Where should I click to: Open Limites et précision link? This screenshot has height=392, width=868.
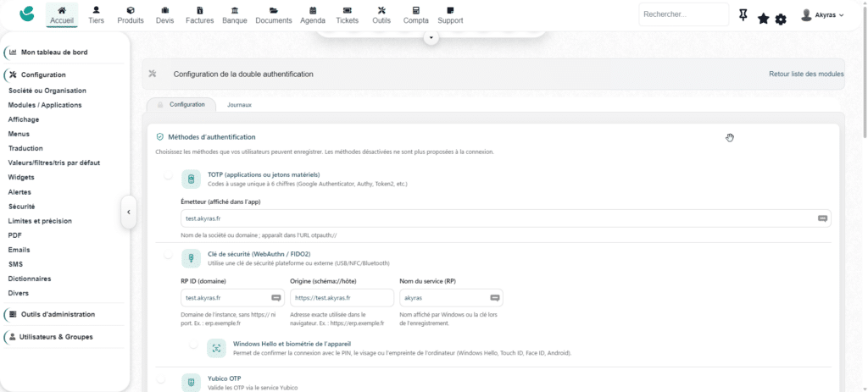pos(40,221)
